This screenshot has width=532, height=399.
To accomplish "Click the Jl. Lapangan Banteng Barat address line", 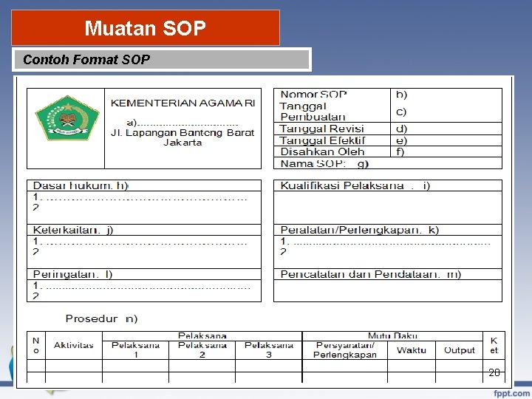I will point(183,133).
